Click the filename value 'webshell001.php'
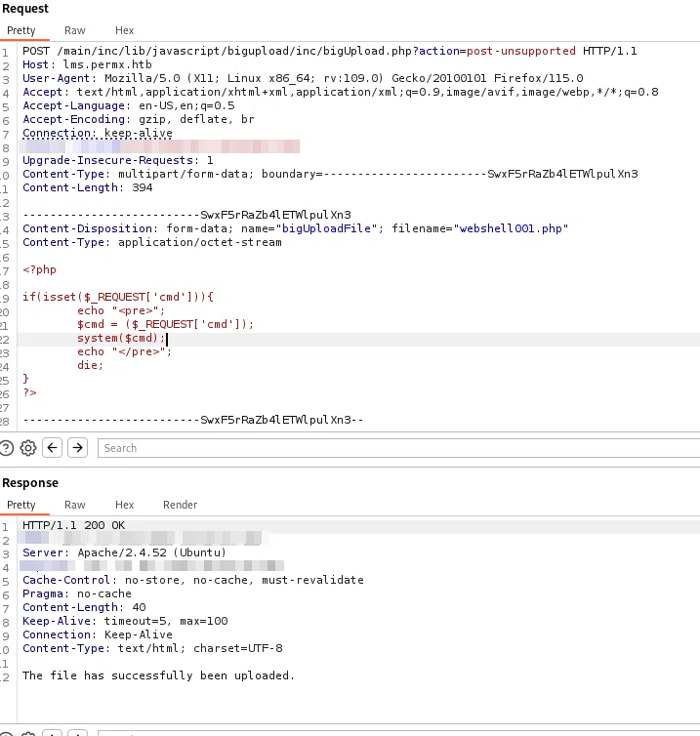700x736 pixels. pyautogui.click(x=511, y=228)
